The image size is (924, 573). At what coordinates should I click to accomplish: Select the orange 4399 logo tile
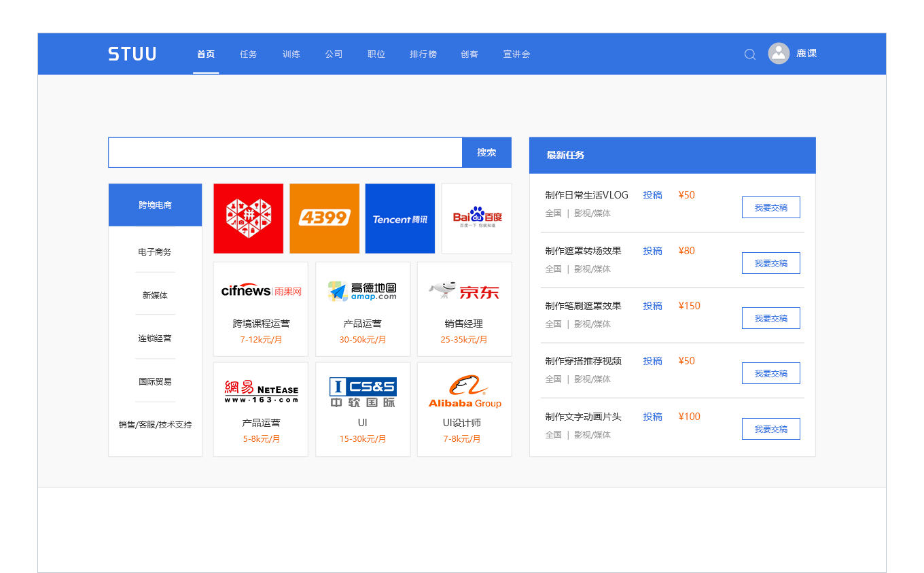(x=324, y=218)
